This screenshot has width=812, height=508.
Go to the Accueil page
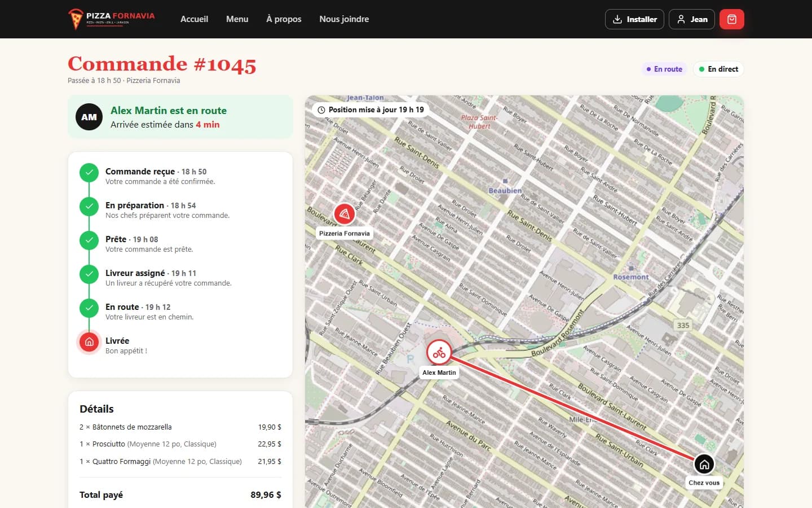194,19
